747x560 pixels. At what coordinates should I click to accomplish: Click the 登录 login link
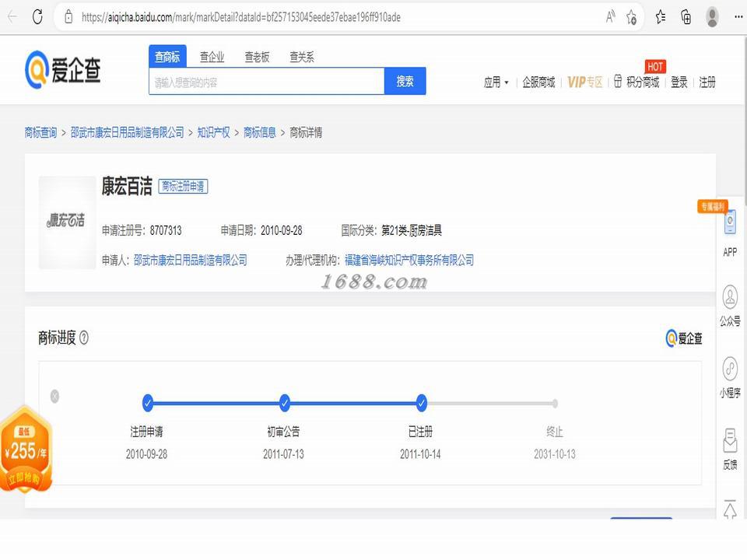click(x=679, y=82)
